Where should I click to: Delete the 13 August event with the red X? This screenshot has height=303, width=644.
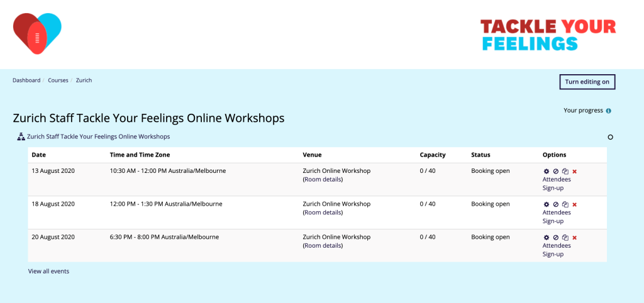point(574,171)
